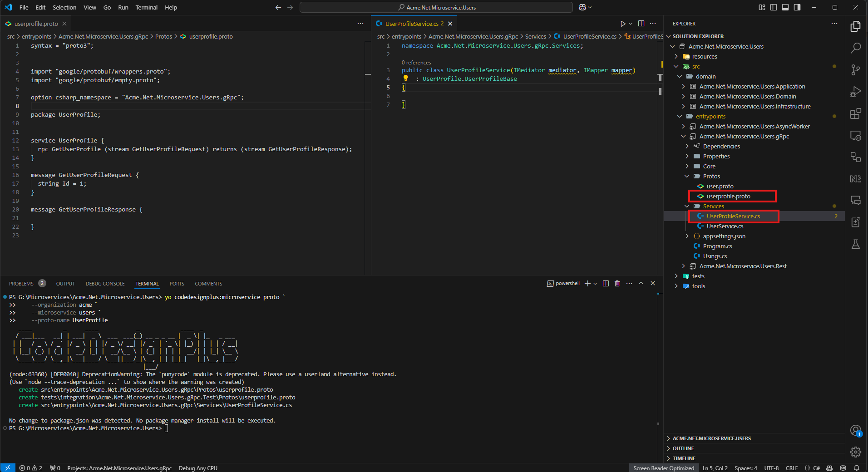Collapse the domain folder
The height and width of the screenshot is (472, 868).
click(x=680, y=76)
